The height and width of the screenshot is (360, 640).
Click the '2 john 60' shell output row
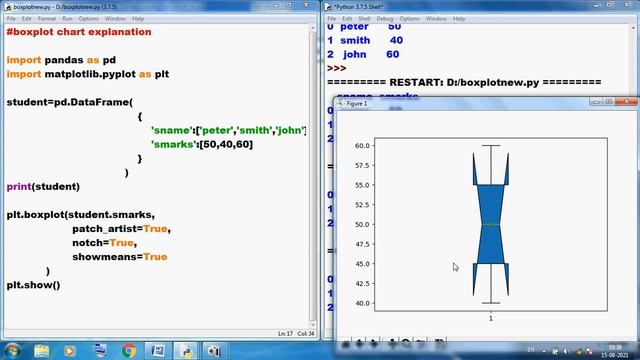pyautogui.click(x=363, y=54)
